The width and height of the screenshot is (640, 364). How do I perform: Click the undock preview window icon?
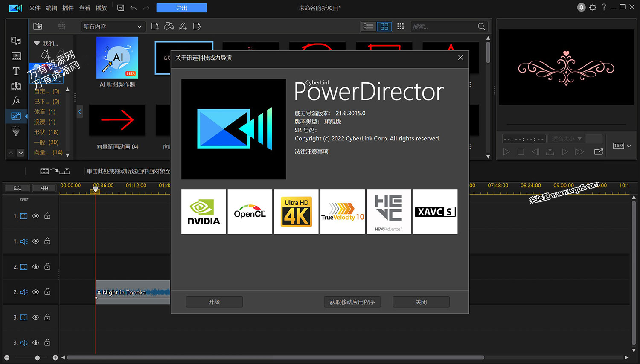click(x=599, y=151)
